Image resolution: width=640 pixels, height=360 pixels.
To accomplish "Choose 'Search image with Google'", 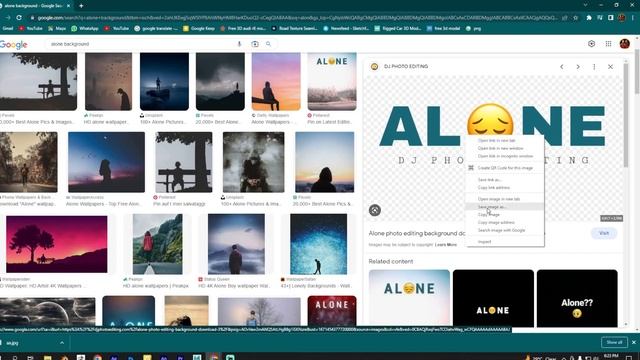I will pos(505,230).
